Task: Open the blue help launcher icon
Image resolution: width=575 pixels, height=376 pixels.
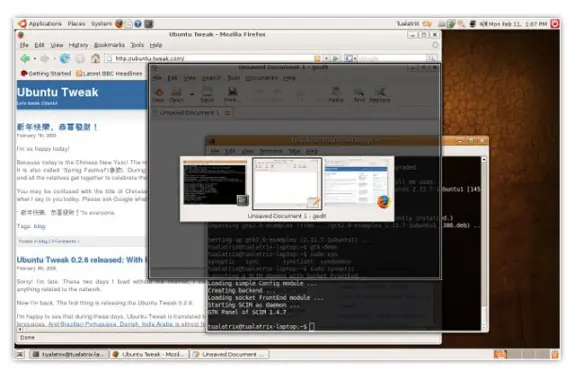Action: pyautogui.click(x=138, y=24)
